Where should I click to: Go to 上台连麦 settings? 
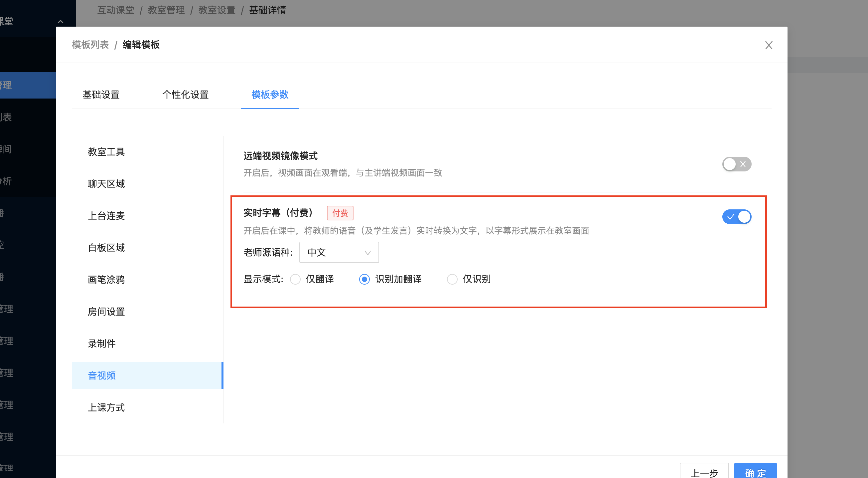click(x=147, y=216)
